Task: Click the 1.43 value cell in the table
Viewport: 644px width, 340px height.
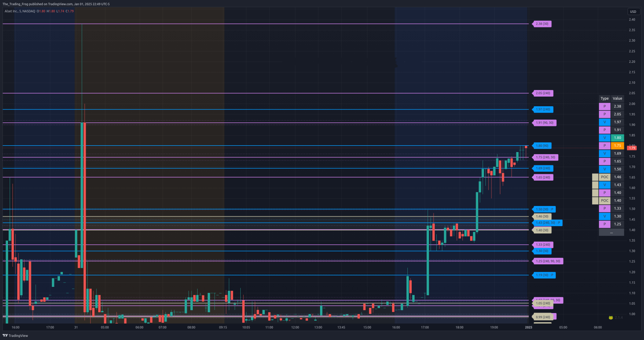Action: [x=617, y=185]
